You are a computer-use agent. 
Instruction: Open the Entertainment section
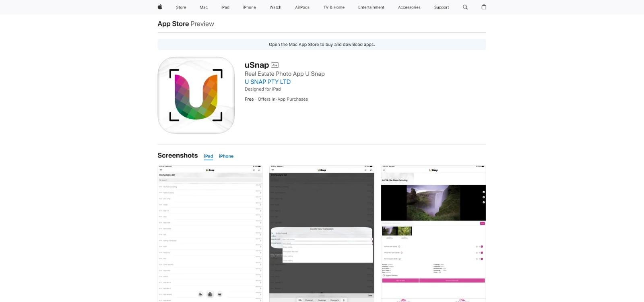click(x=371, y=7)
